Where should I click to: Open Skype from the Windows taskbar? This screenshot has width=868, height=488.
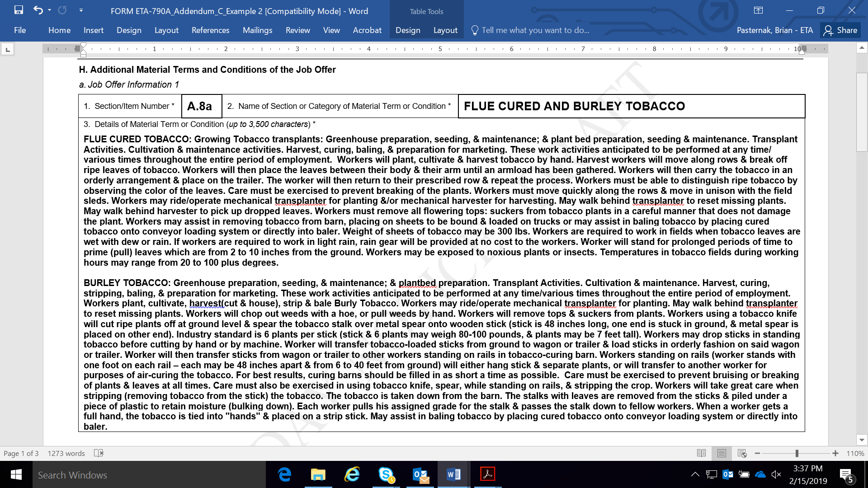386,474
